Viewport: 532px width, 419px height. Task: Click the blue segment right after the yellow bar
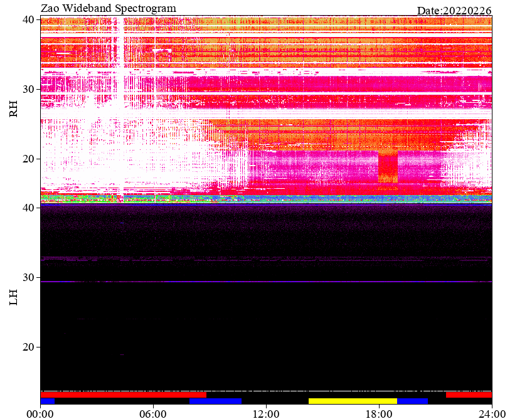coord(413,401)
